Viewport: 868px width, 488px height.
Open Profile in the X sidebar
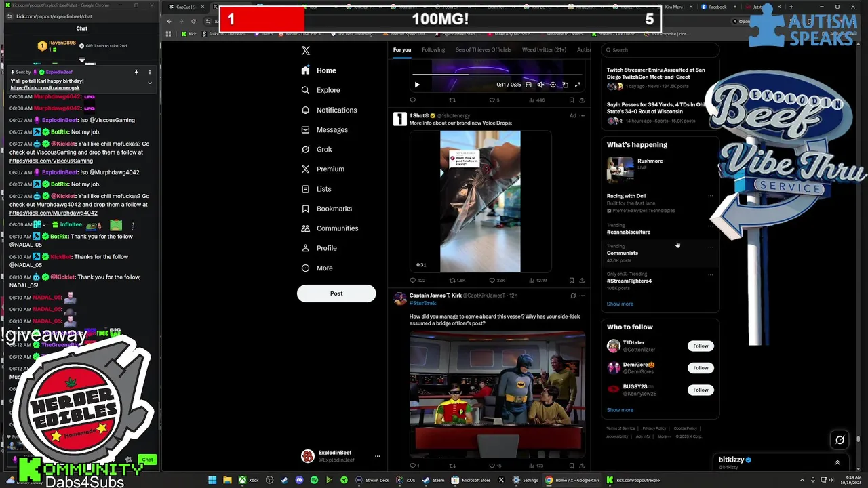tap(319, 248)
